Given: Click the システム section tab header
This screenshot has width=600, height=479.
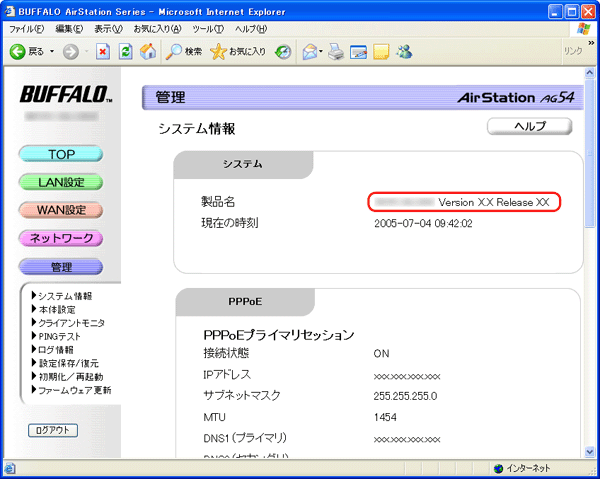Looking at the screenshot, I should (243, 165).
